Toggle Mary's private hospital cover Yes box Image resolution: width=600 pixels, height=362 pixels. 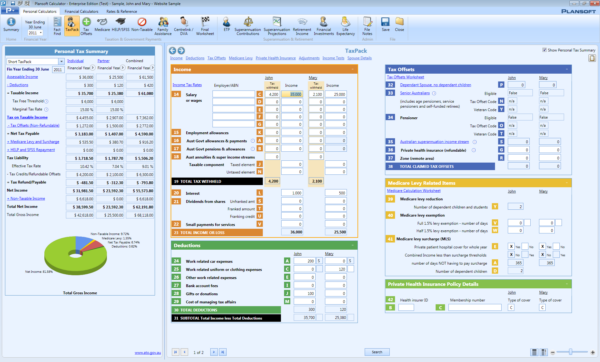tap(543, 247)
